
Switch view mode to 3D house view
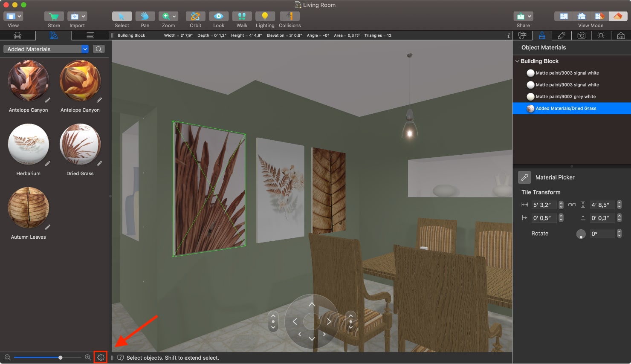click(618, 16)
